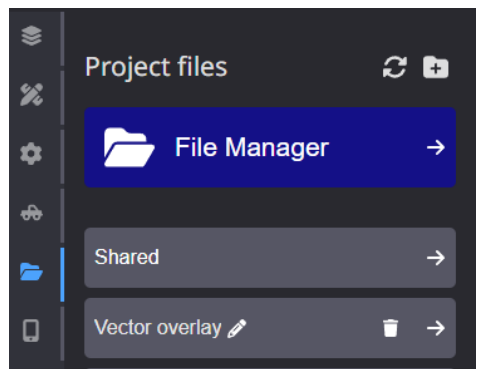Open the File Manager button
This screenshot has height=369, width=482.
coord(270,147)
